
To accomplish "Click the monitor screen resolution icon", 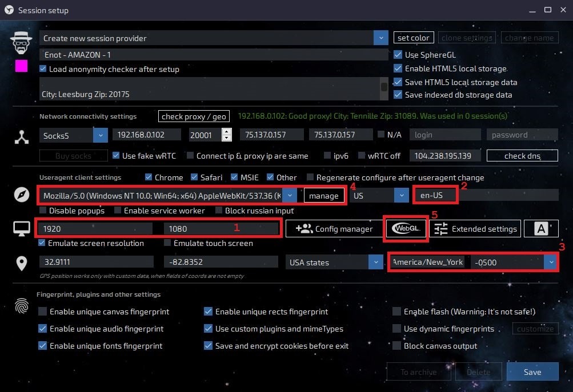I will tap(22, 229).
